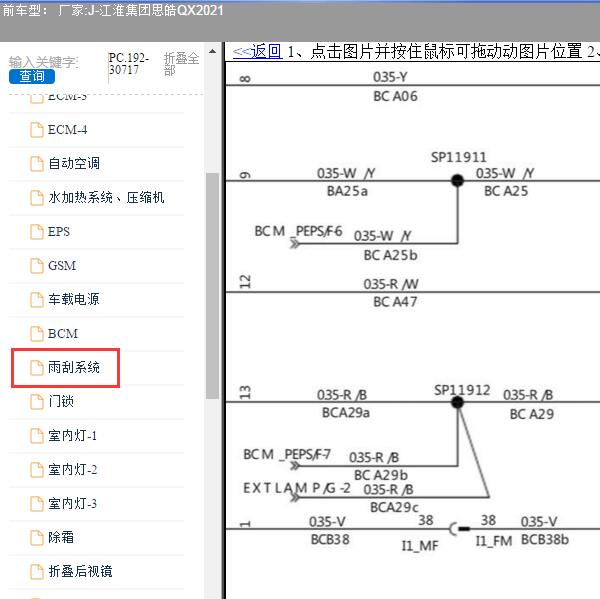Click the BCB38 wire label

[x=330, y=540]
